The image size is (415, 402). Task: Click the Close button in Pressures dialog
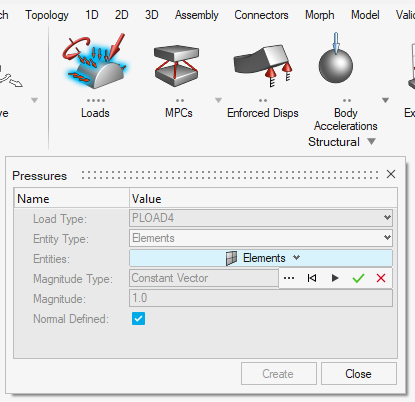pos(359,374)
